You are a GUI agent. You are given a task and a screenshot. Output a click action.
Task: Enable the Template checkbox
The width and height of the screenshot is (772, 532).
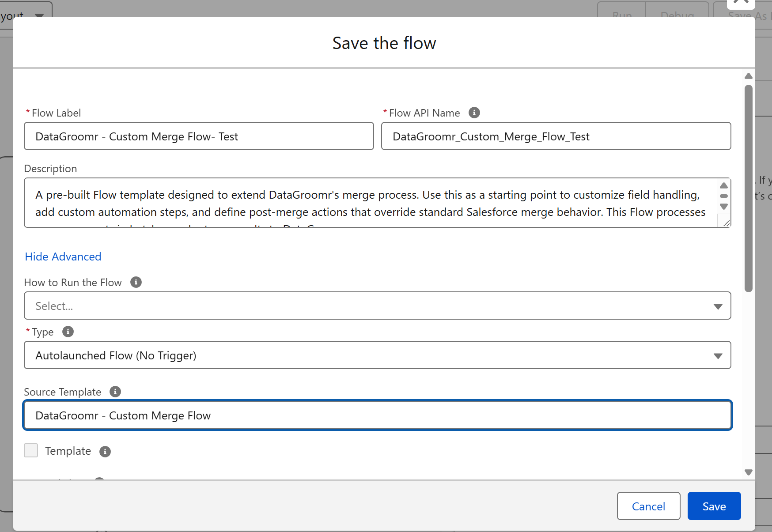coord(31,451)
